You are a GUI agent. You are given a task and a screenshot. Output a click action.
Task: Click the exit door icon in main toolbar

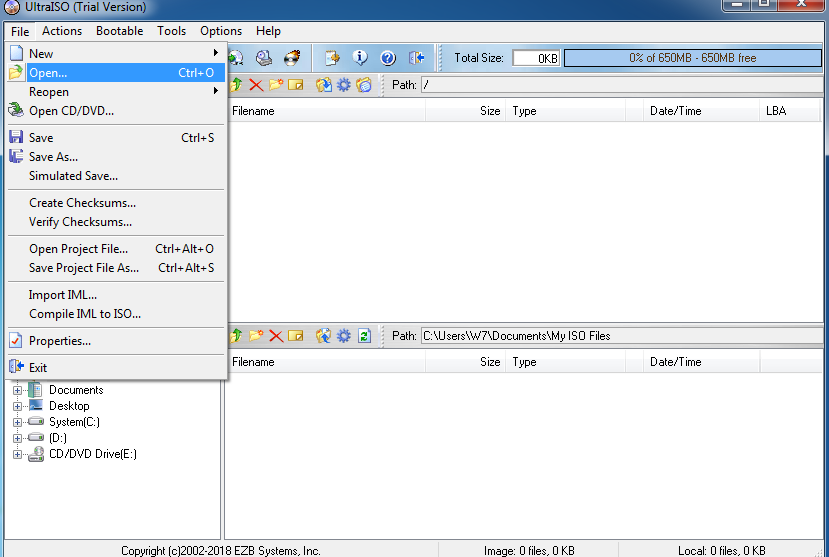(416, 58)
